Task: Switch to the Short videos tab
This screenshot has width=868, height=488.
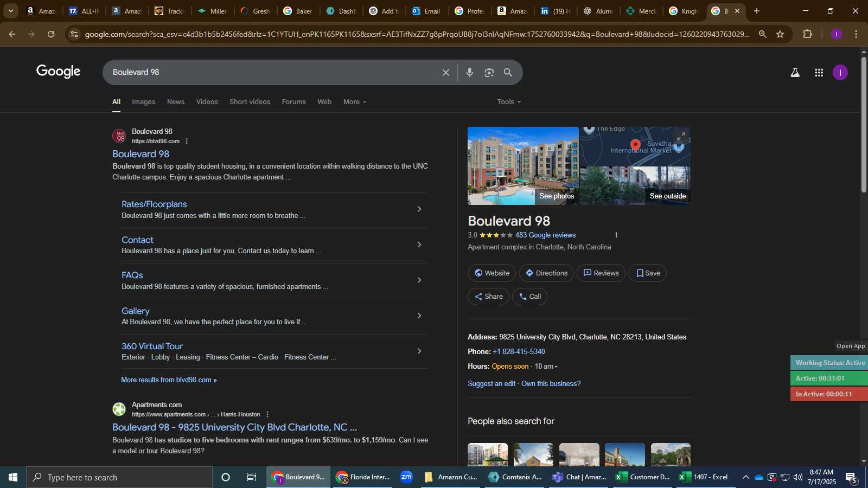Action: pyautogui.click(x=250, y=102)
